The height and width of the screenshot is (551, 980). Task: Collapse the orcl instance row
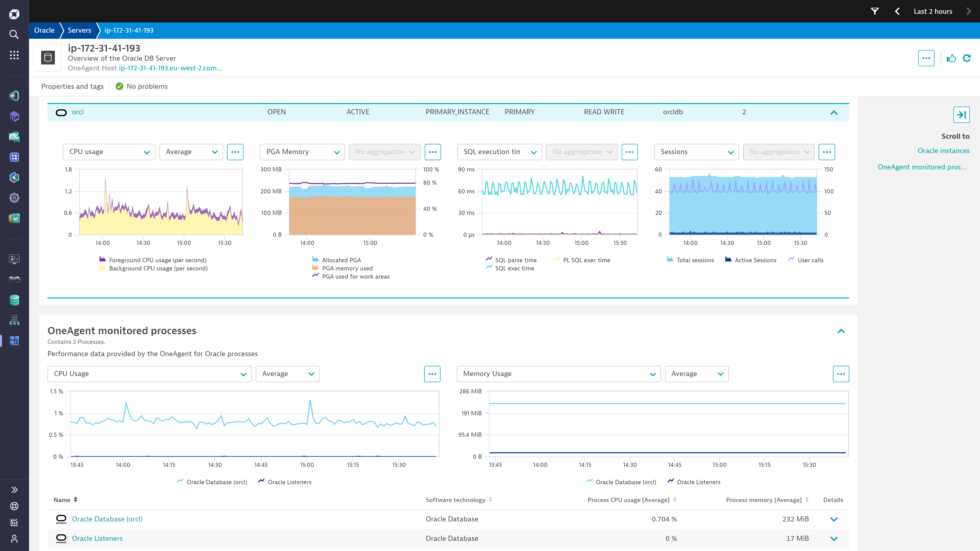[x=834, y=112]
